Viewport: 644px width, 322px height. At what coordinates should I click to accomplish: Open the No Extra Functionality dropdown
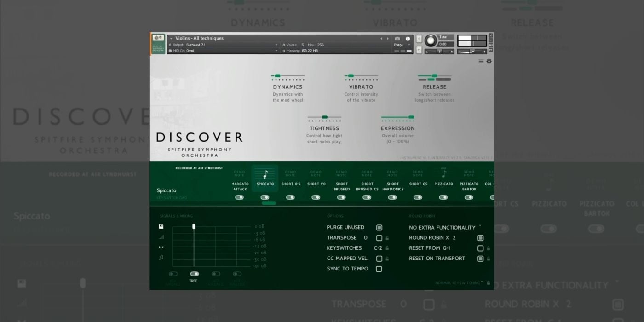445,228
